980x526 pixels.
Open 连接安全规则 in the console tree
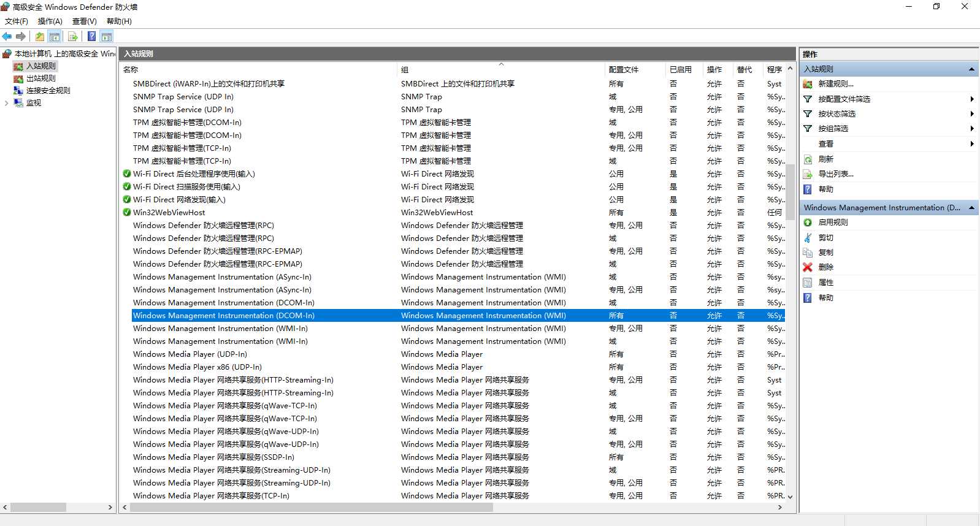coord(48,91)
